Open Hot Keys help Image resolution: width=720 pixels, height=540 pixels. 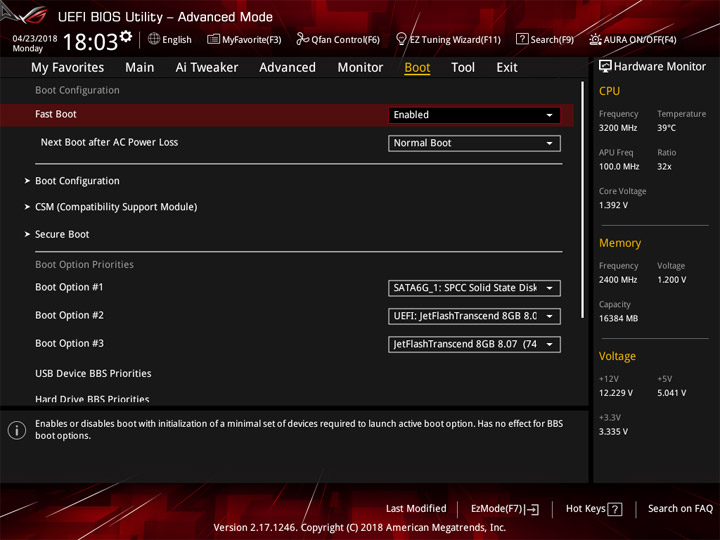tap(594, 509)
